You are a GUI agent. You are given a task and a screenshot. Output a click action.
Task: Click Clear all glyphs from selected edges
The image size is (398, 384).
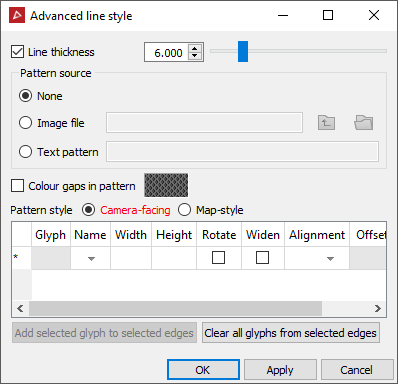(x=291, y=333)
